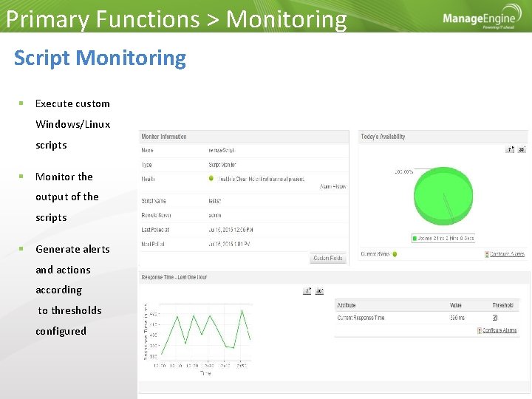Click the Remote Server value admin

coord(215,216)
